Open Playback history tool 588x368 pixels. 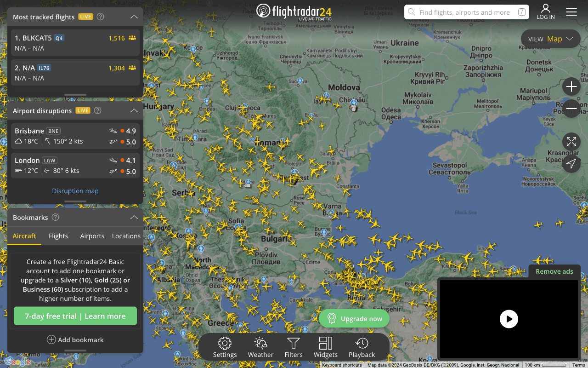362,347
